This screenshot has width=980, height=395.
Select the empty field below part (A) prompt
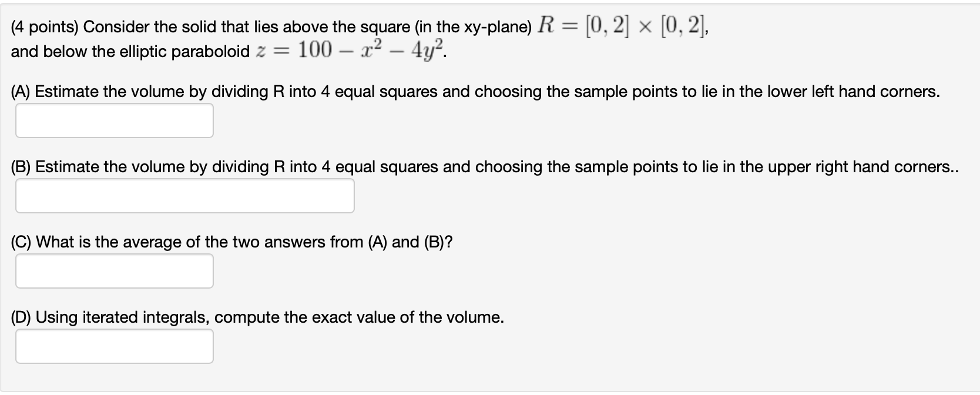pos(114,120)
